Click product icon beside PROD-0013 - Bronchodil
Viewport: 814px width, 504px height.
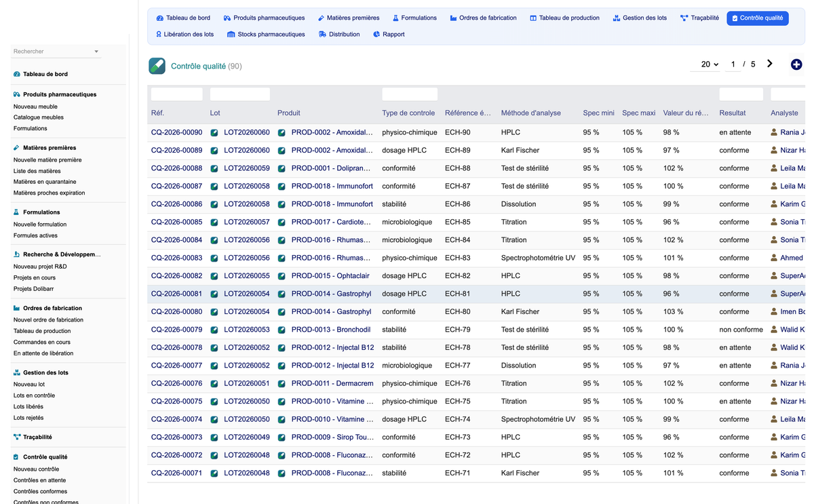282,330
